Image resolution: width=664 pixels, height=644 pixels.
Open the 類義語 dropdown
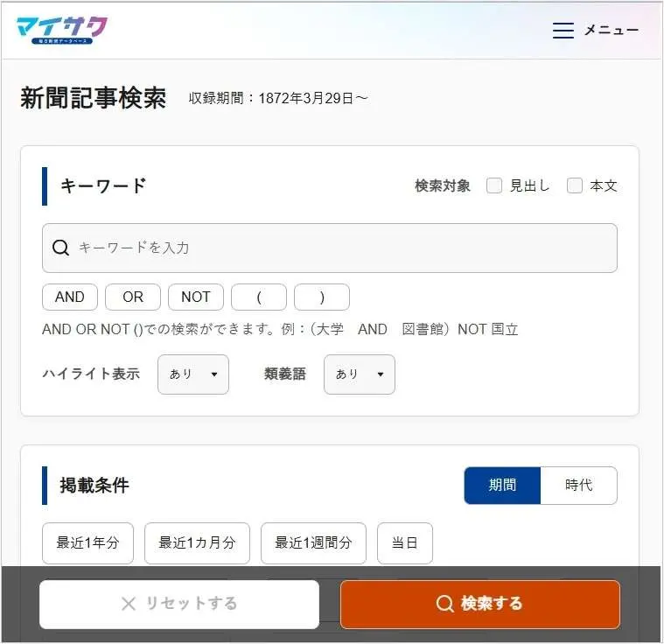(x=359, y=374)
